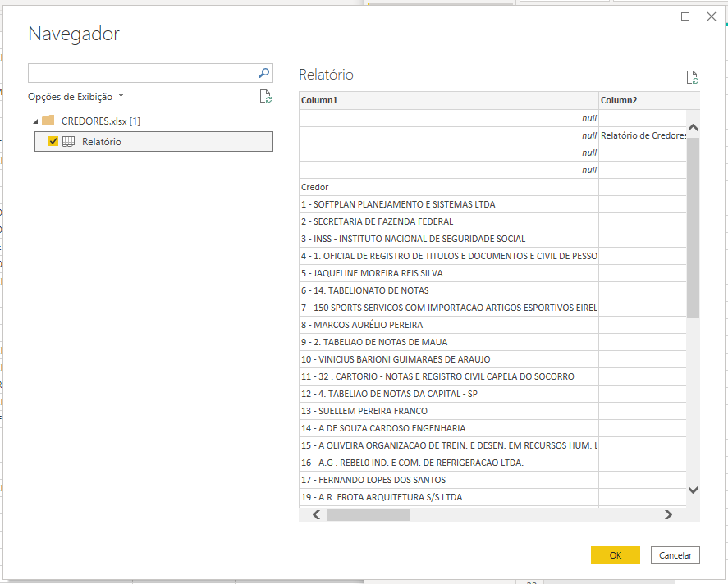Click row '12 - 4. TABELIAO DE NOTAS DA CAPITAL'
Screen dimensions: 728x584
click(449, 394)
